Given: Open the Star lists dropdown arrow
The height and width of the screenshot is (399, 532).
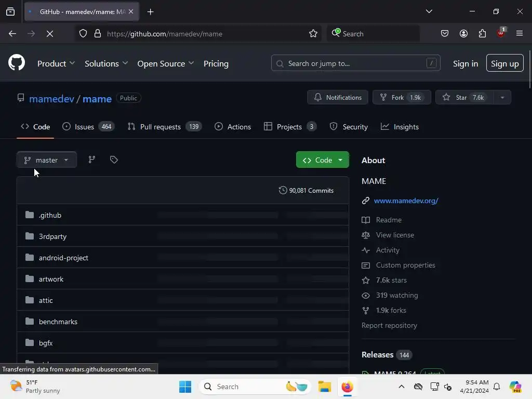Looking at the screenshot, I should click(502, 97).
